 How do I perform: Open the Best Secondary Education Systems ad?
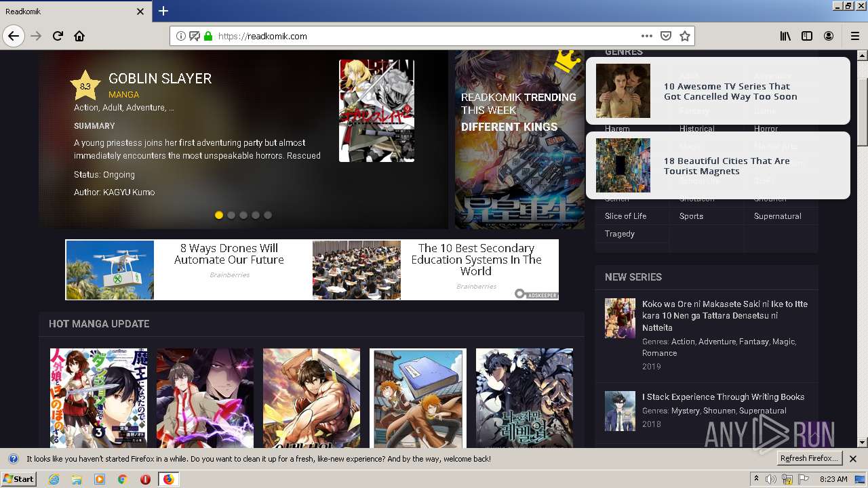(x=435, y=270)
